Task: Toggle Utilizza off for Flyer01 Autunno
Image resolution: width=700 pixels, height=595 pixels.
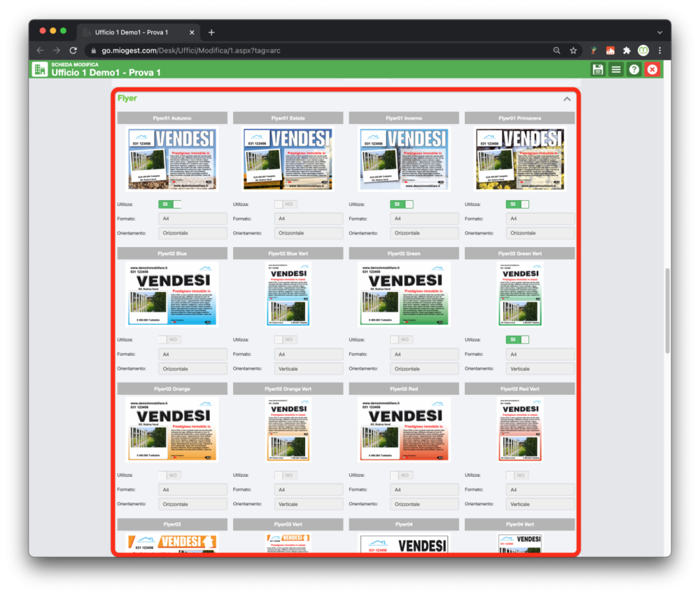Action: (169, 204)
